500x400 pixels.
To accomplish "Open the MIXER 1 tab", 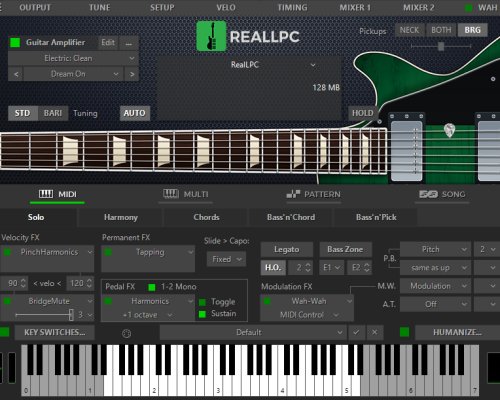I will tap(355, 8).
